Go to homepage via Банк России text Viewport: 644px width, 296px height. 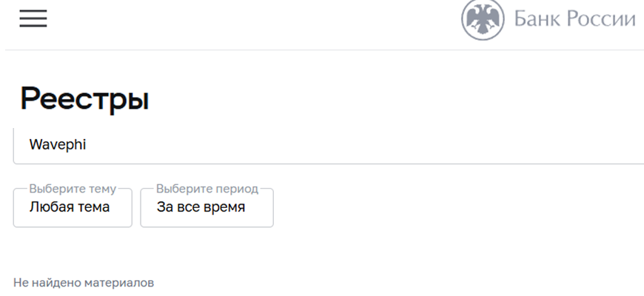tap(575, 19)
